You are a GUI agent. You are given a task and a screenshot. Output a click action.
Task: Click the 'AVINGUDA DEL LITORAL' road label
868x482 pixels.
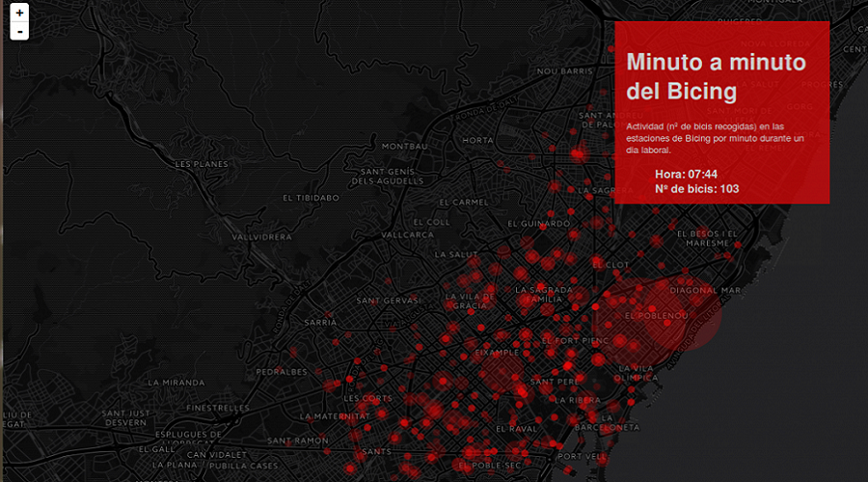698,334
